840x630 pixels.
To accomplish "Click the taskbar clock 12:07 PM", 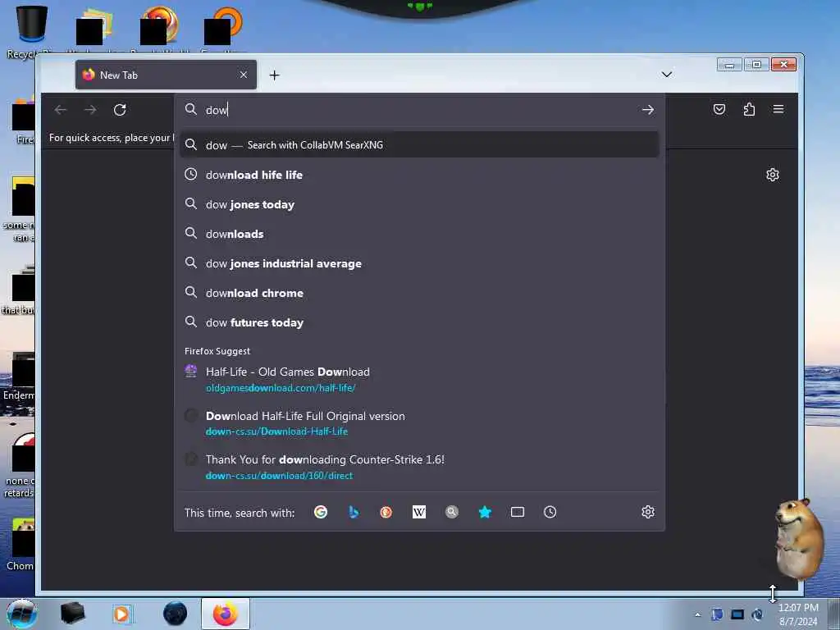I will tap(798, 614).
